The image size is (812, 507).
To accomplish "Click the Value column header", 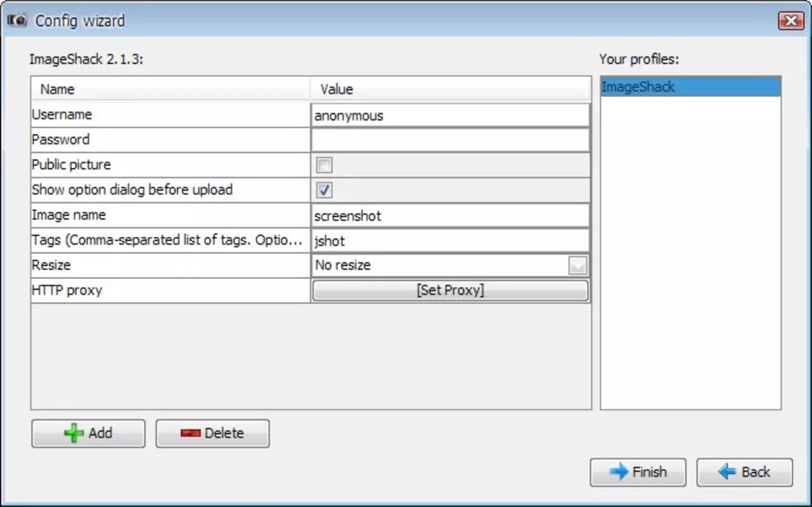I will [450, 89].
